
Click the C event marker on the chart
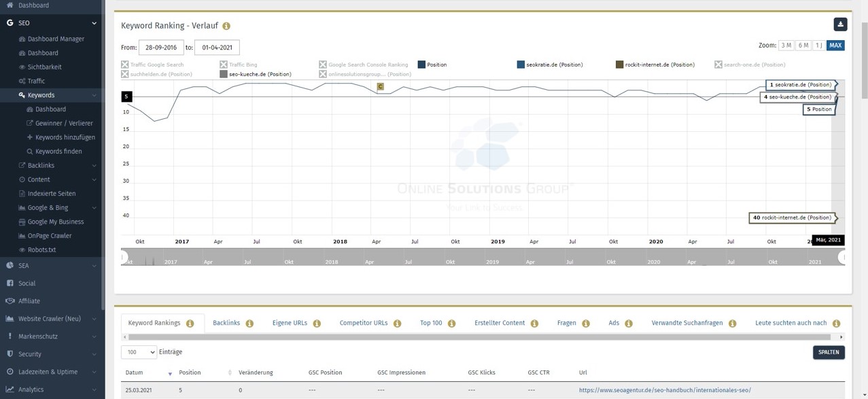point(381,86)
